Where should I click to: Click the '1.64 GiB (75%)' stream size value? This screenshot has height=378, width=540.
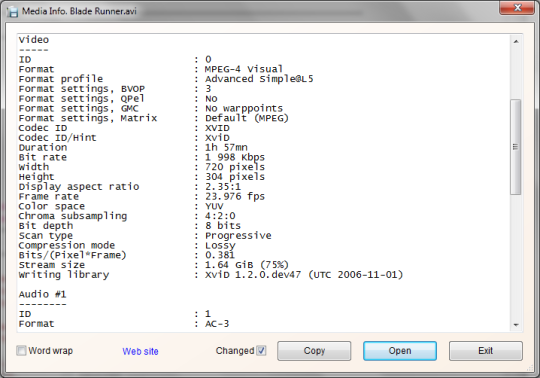[x=247, y=265]
